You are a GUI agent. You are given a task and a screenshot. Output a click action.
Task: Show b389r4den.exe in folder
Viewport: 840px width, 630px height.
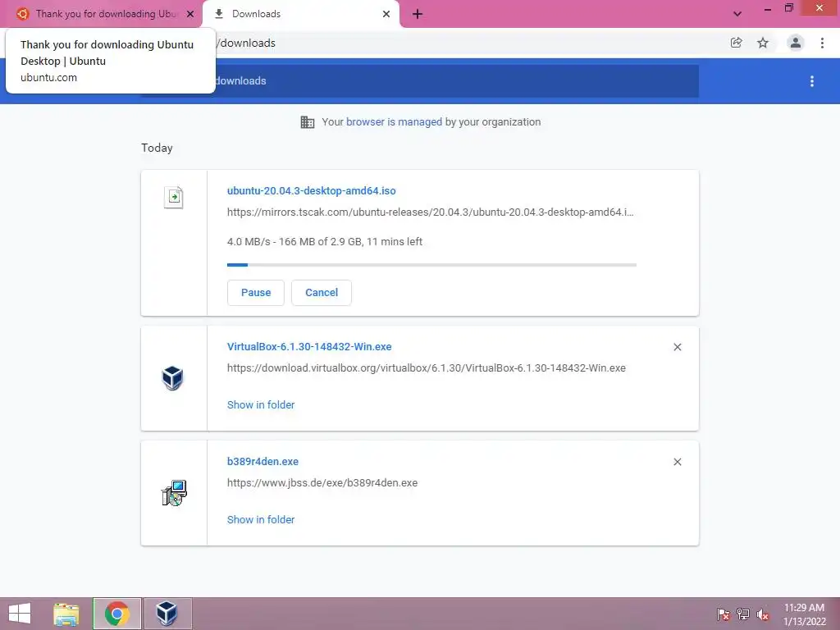261,519
